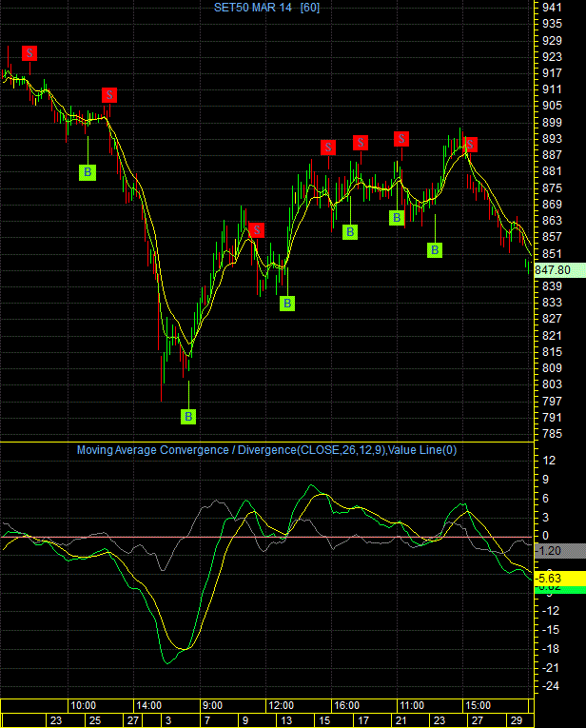Click the green MACD value tag behind -5.63

click(x=560, y=589)
